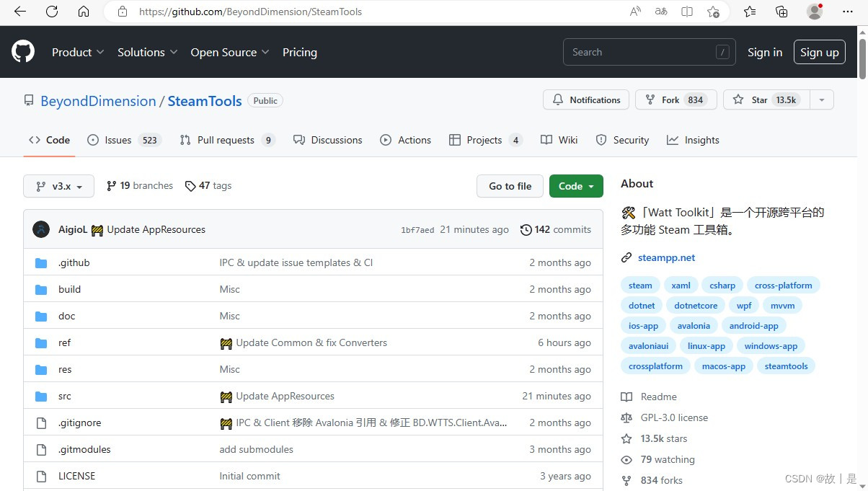
Task: Open browser settings and more menu
Action: pos(848,12)
